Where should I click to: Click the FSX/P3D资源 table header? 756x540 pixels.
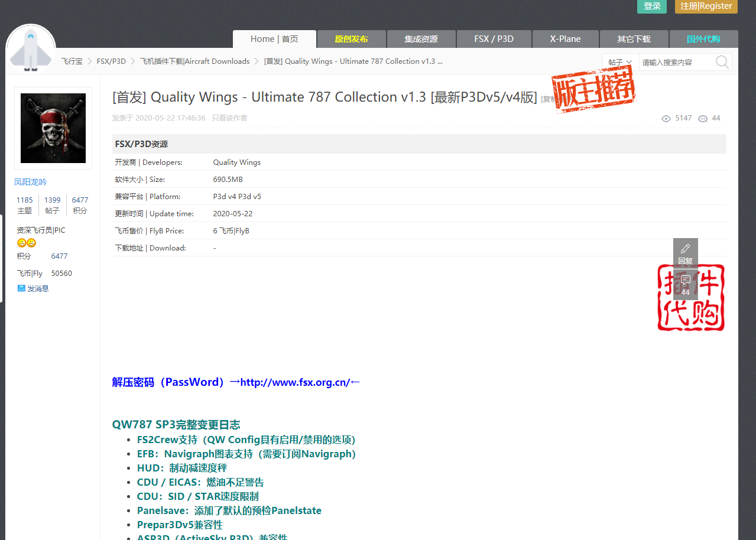(419, 144)
